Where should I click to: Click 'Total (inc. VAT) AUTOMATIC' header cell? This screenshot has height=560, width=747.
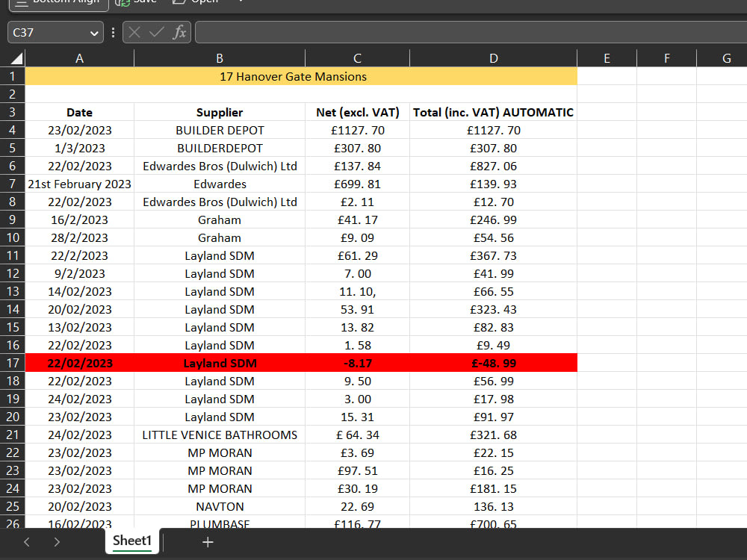tap(494, 113)
